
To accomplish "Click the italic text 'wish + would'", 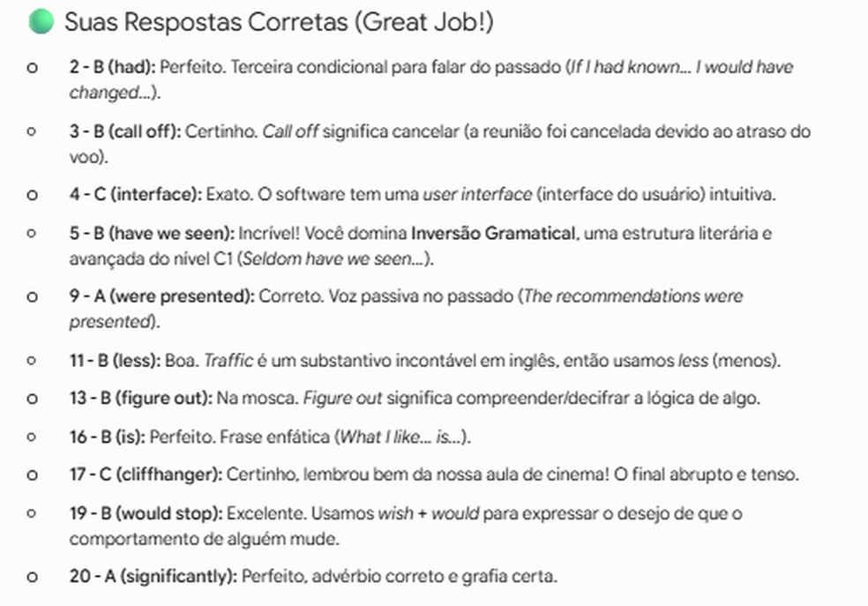I will pyautogui.click(x=429, y=513).
